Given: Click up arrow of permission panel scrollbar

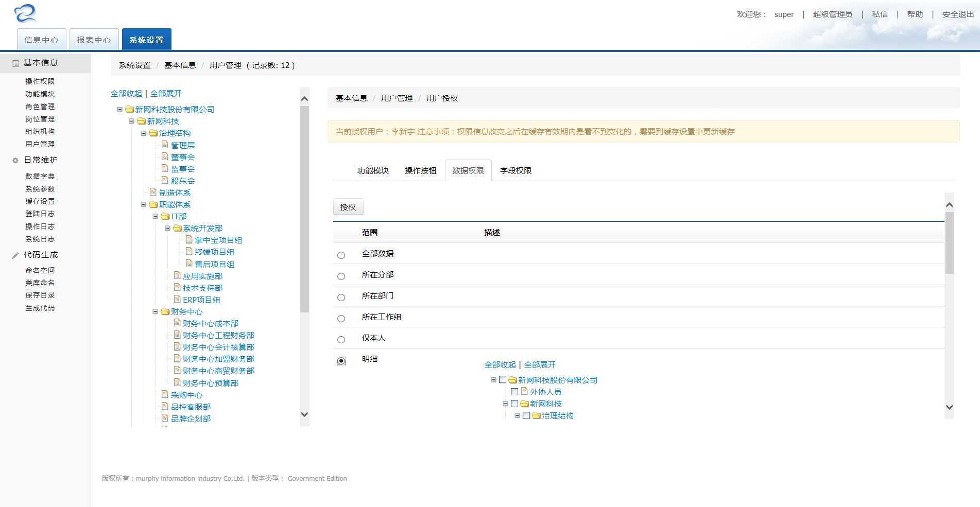Looking at the screenshot, I should (x=950, y=205).
